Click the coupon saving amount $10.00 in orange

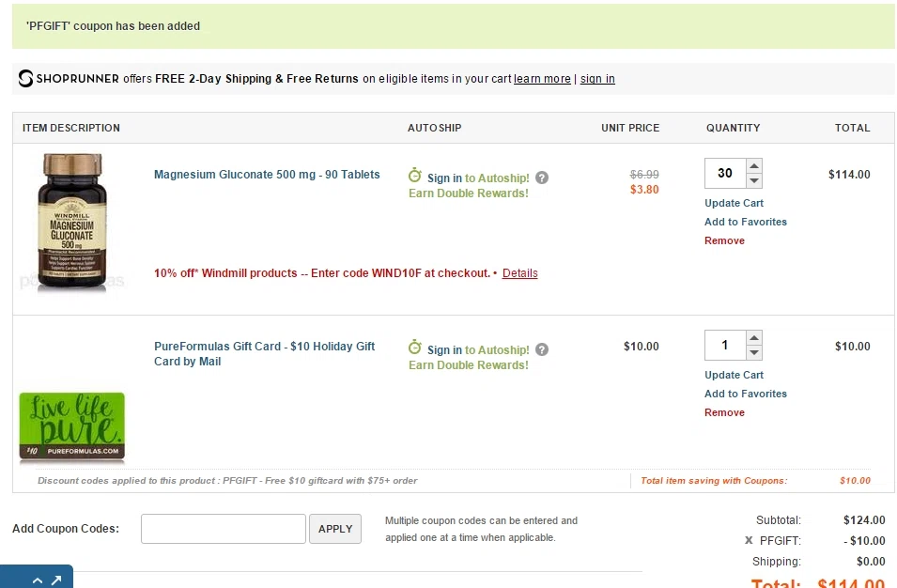(x=856, y=481)
